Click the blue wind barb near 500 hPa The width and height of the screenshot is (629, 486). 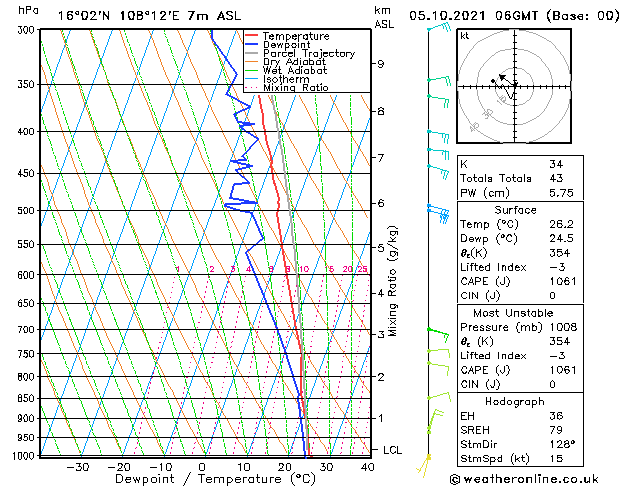coord(438,213)
